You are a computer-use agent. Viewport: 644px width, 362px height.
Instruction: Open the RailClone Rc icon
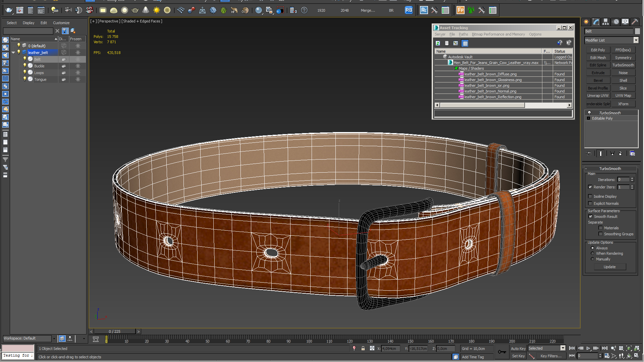coord(424,10)
